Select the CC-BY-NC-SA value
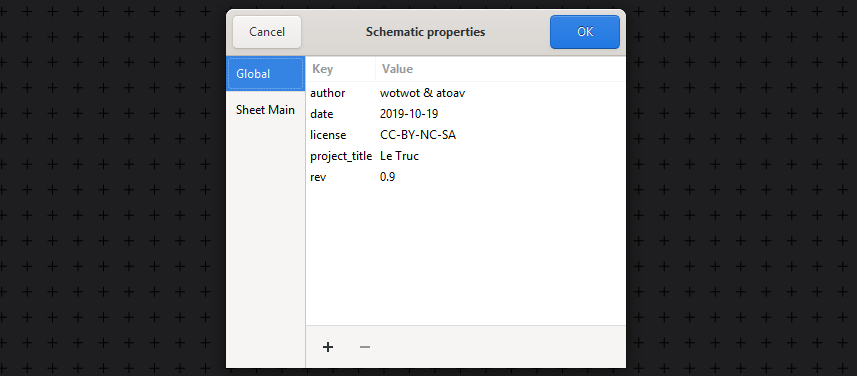This screenshot has width=857, height=376. pos(418,135)
